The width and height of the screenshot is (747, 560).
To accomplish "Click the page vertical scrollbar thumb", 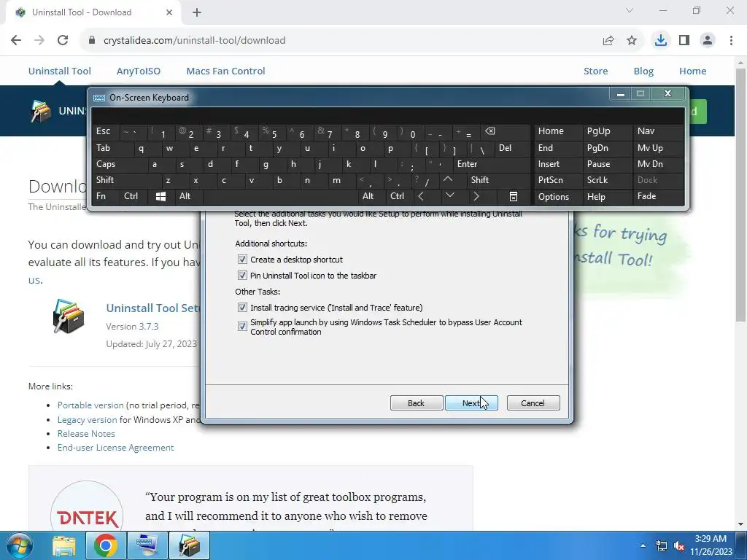I will pos(740,195).
